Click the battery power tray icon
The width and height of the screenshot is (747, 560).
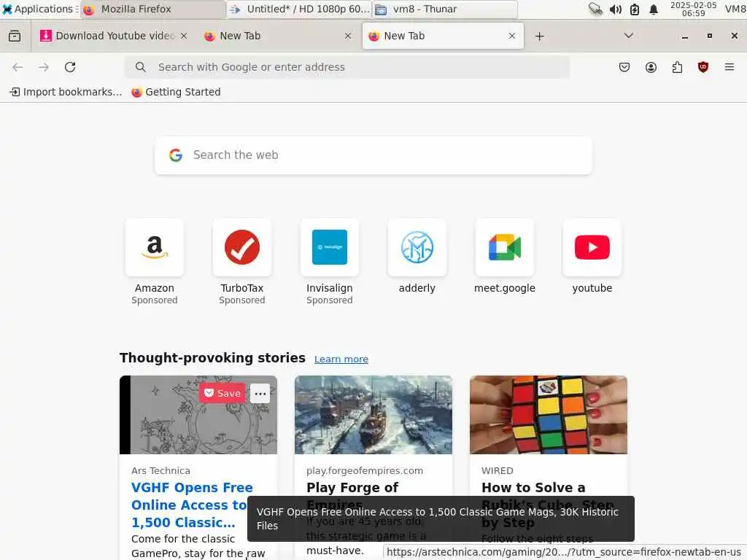pos(635,9)
